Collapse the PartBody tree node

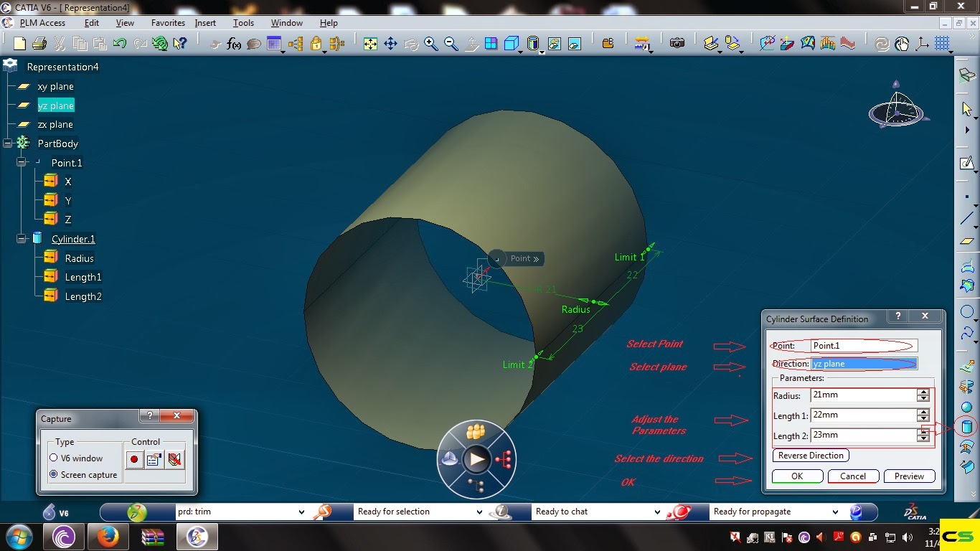pos(8,143)
